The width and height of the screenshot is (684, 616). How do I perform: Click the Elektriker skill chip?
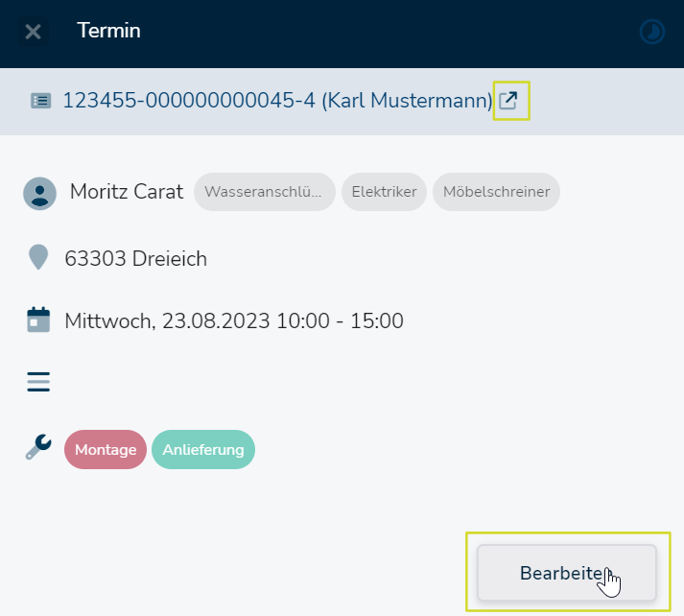[x=384, y=192]
